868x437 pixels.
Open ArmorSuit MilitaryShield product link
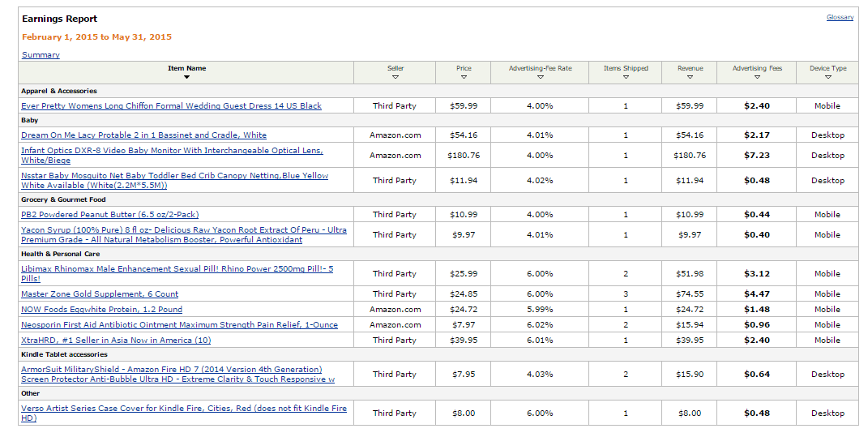(x=177, y=375)
